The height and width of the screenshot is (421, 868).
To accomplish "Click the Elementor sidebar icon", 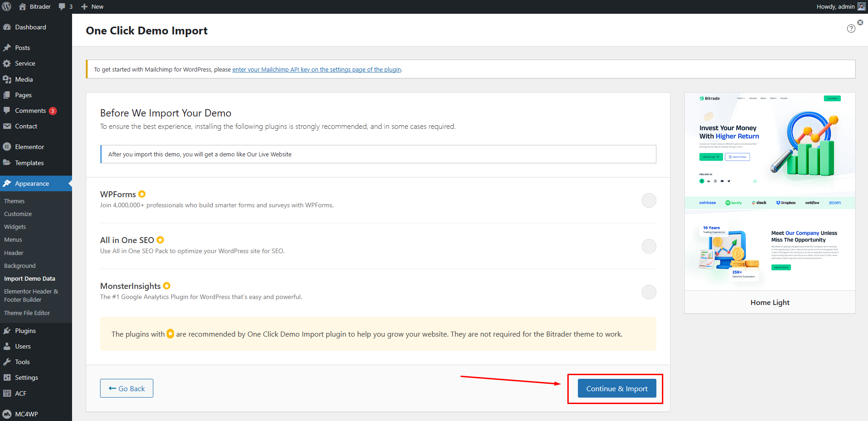I will [7, 147].
